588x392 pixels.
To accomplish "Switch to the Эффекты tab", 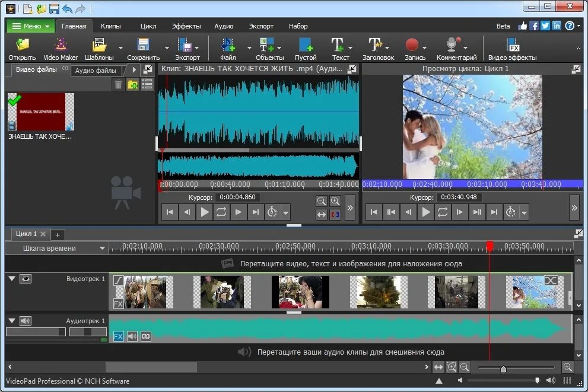I will 186,26.
